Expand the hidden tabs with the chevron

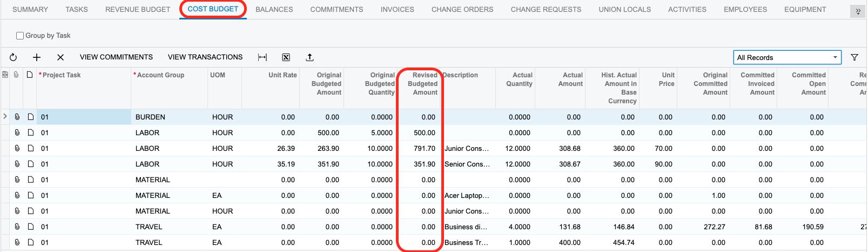[x=858, y=11]
